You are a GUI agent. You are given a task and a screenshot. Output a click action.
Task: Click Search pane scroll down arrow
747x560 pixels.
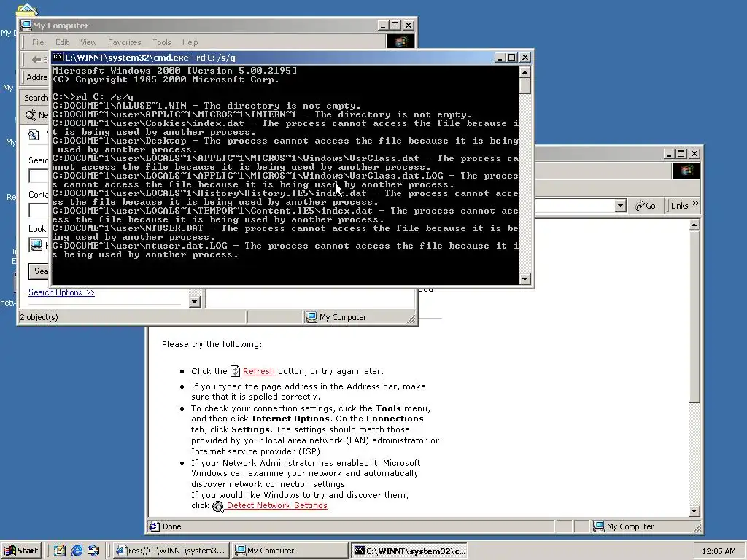point(194,302)
